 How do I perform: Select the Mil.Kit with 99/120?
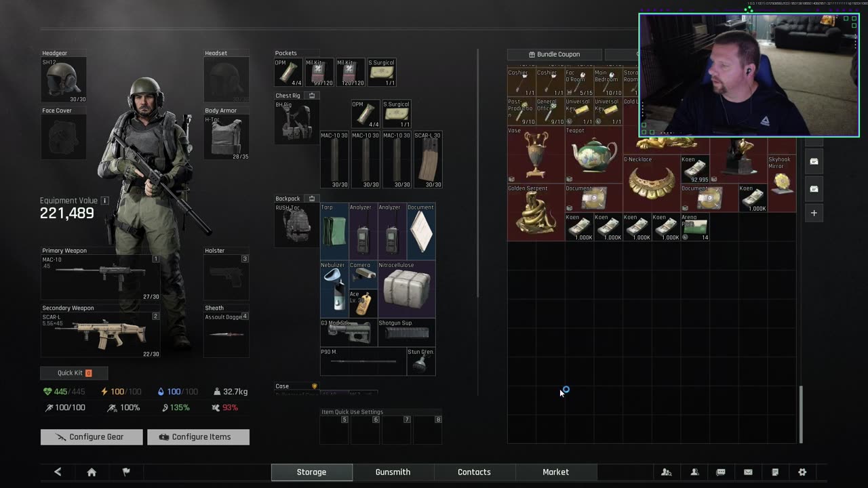pyautogui.click(x=319, y=73)
